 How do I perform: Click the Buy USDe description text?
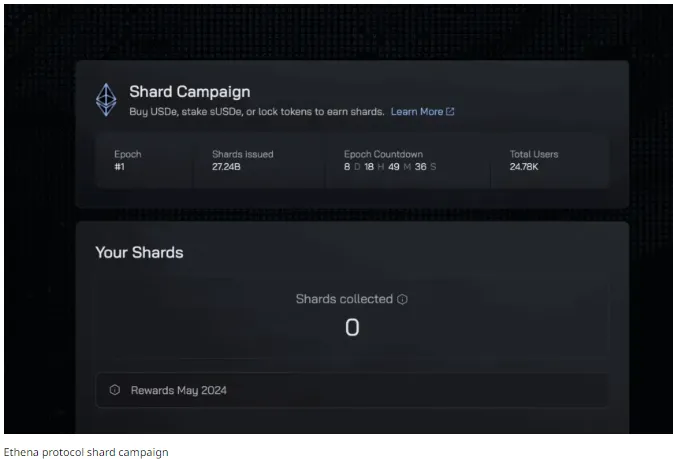(257, 112)
